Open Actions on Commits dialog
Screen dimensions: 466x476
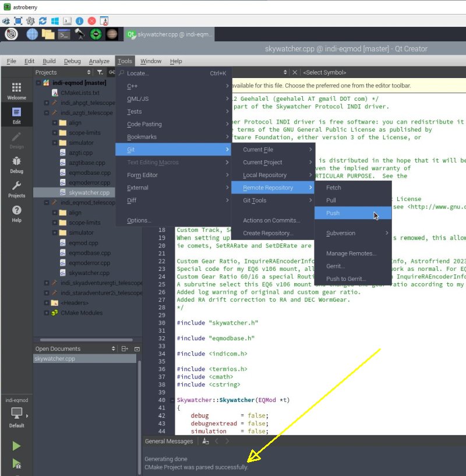273,220
